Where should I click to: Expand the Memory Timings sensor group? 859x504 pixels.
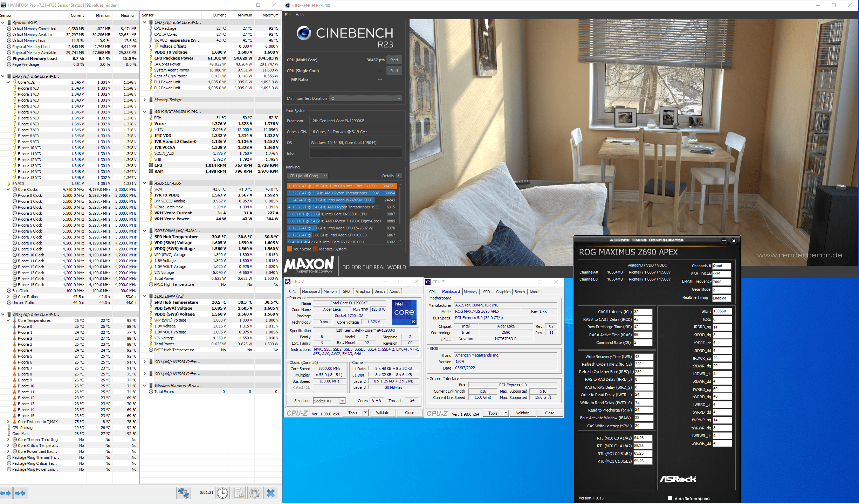click(x=144, y=100)
